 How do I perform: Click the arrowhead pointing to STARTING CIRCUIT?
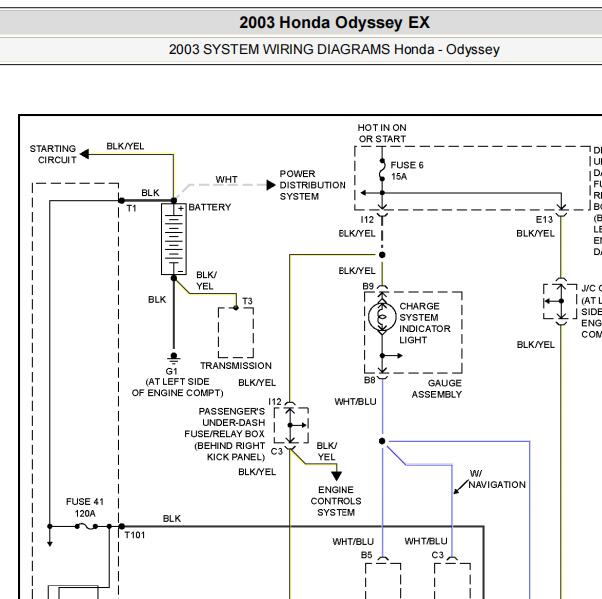(x=84, y=154)
